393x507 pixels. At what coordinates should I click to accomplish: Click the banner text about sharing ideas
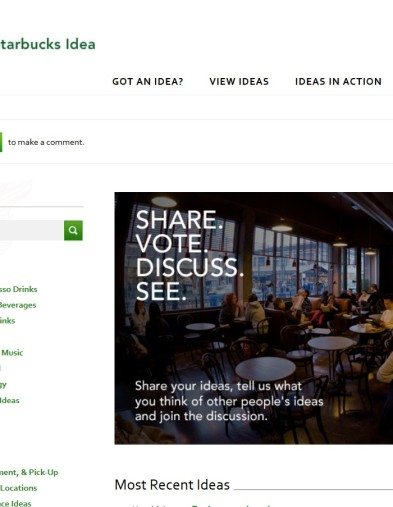229,401
